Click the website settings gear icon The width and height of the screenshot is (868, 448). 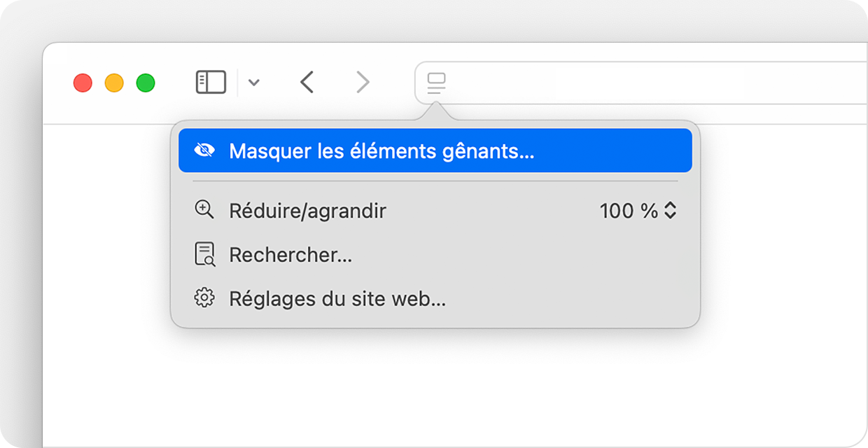204,299
